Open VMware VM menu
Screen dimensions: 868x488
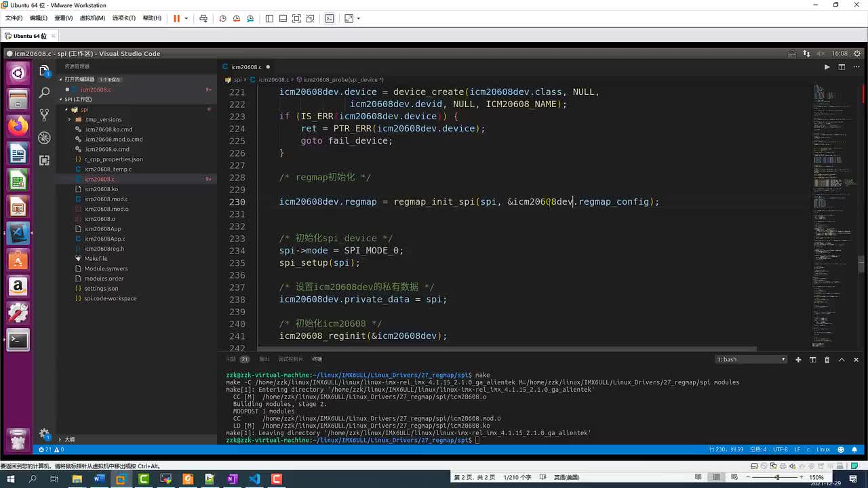click(x=92, y=18)
